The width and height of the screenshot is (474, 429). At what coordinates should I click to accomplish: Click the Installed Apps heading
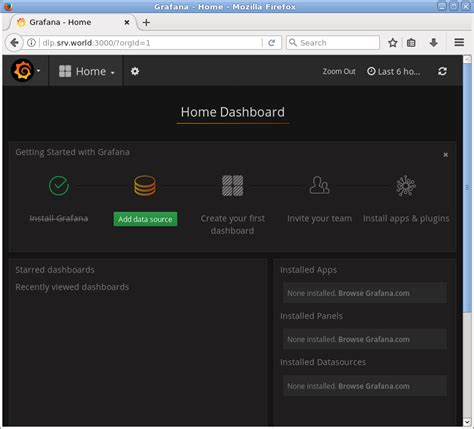pos(308,270)
